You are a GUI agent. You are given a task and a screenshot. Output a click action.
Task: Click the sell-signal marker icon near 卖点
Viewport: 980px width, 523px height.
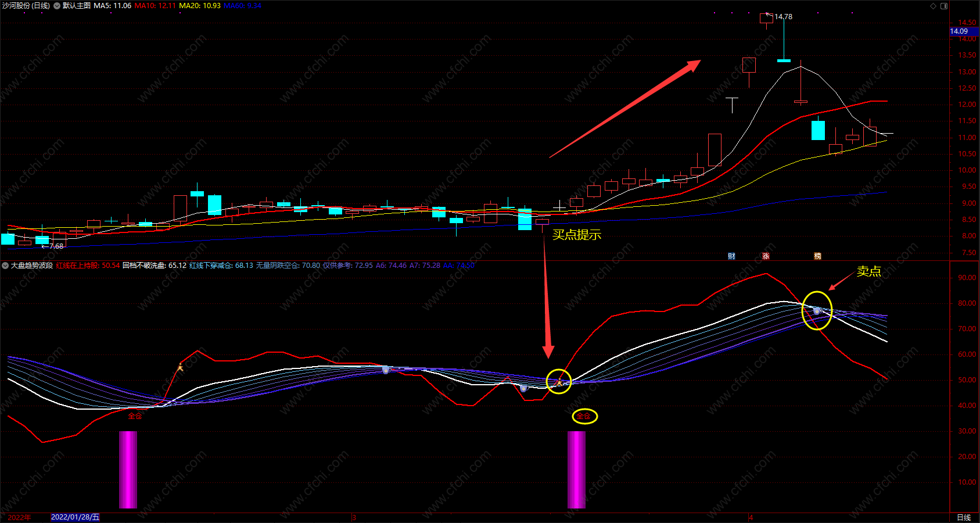[x=816, y=311]
